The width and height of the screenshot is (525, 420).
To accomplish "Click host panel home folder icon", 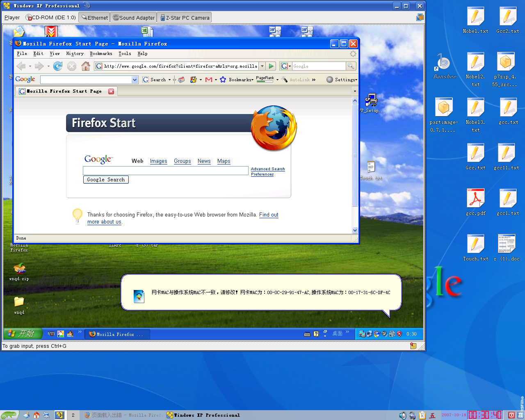I will click(x=36, y=415).
